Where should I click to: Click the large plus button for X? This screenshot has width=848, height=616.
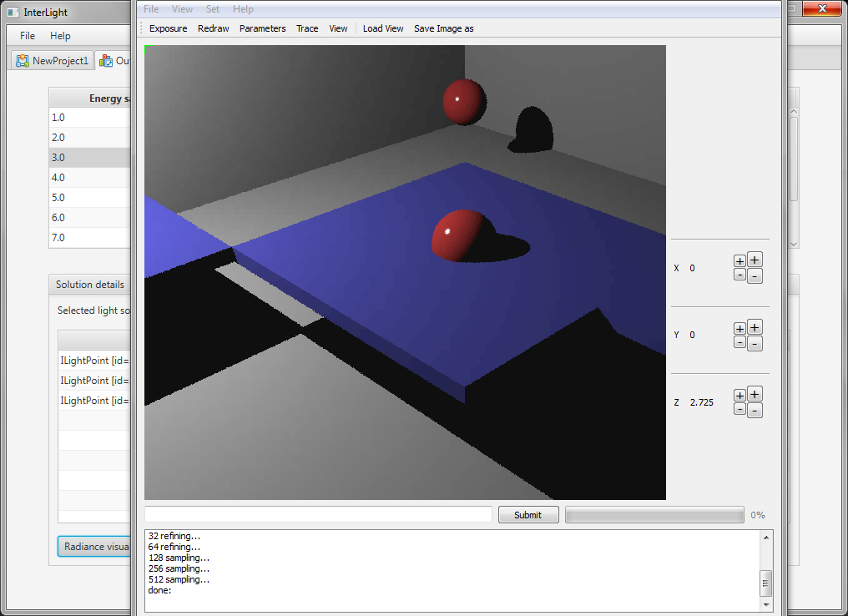[755, 260]
